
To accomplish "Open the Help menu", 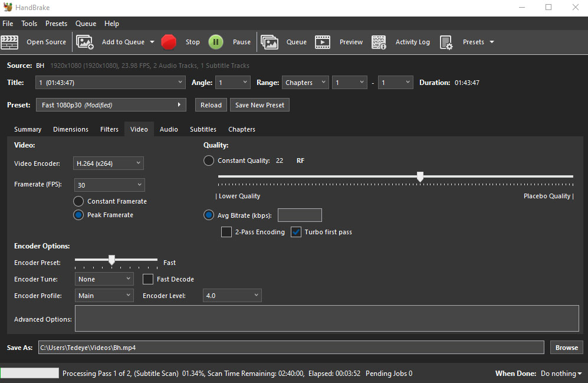I will pyautogui.click(x=111, y=23).
